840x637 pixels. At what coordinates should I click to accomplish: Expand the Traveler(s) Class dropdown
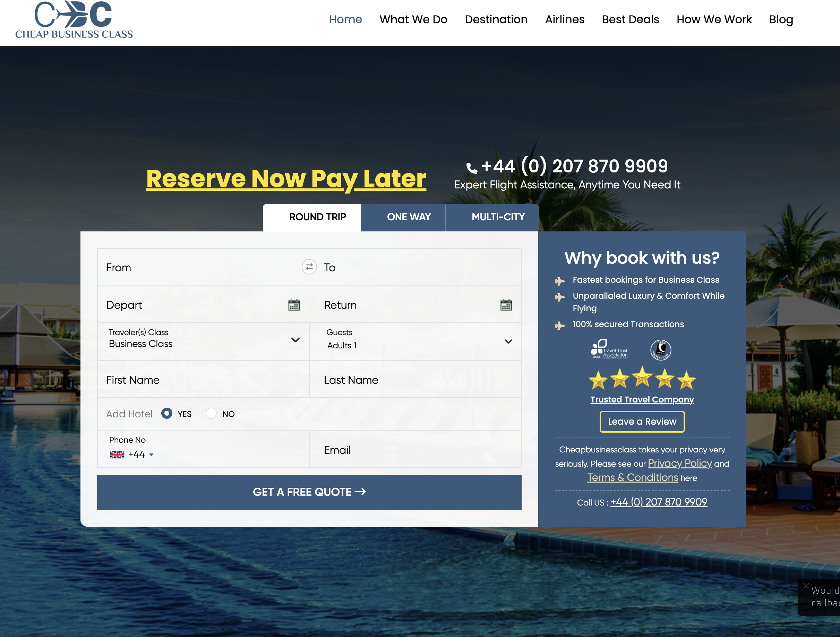[295, 340]
